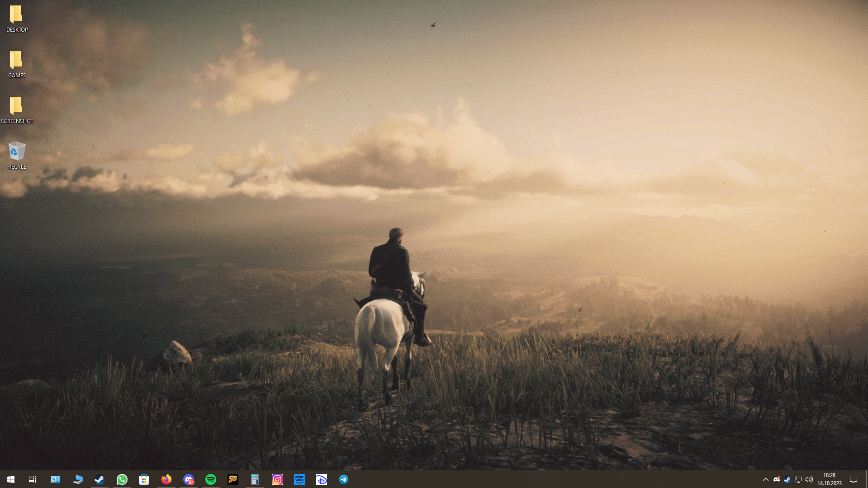Select the RECYLE bin icon
This screenshot has height=488, width=868.
coord(17,156)
